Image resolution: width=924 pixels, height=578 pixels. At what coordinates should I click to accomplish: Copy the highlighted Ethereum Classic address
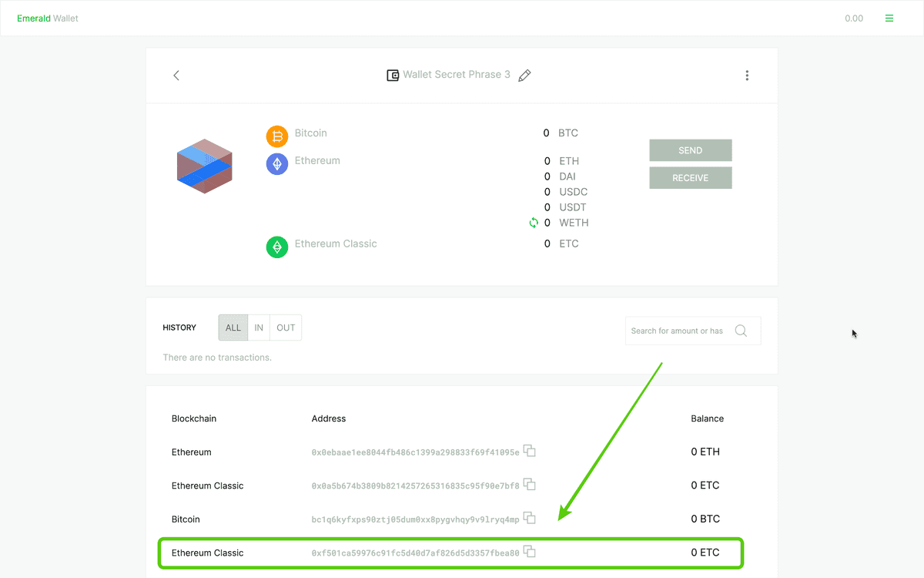point(529,552)
